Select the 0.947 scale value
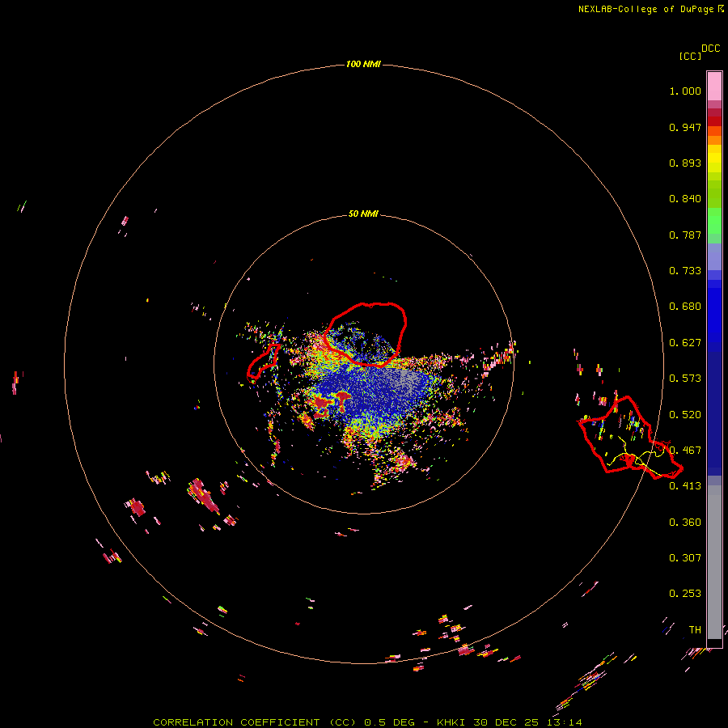The height and width of the screenshot is (728, 728). pyautogui.click(x=685, y=127)
